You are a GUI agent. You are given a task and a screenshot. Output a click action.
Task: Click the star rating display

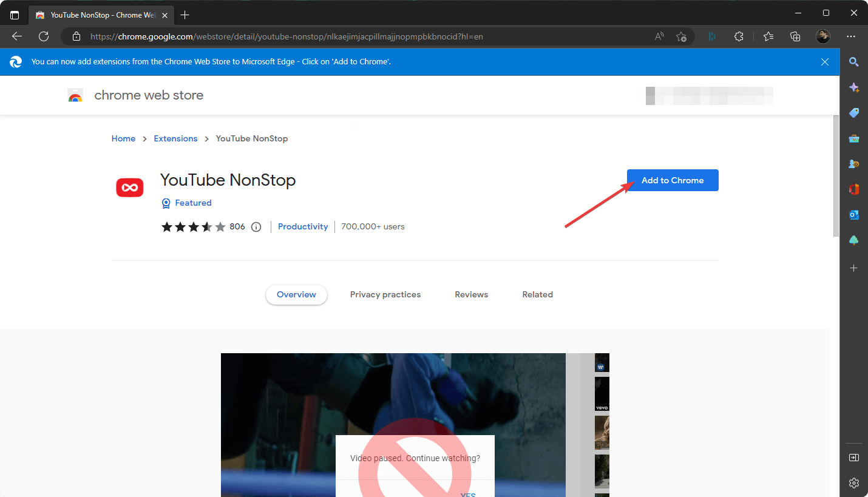194,227
